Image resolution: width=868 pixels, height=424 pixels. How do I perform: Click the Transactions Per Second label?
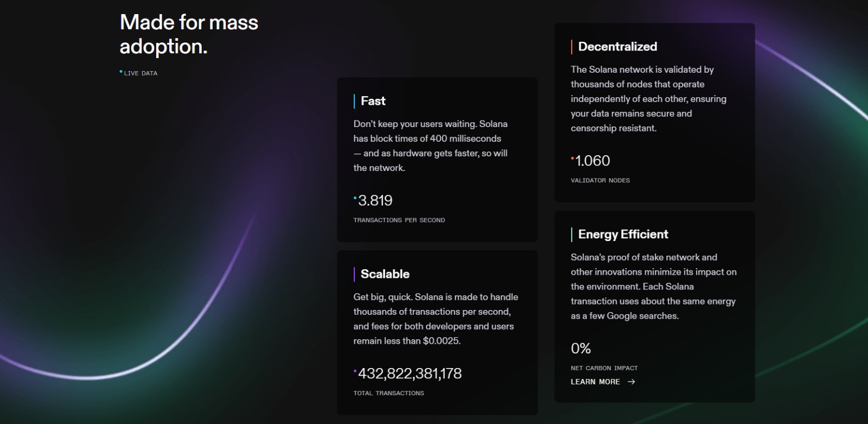[x=399, y=220]
